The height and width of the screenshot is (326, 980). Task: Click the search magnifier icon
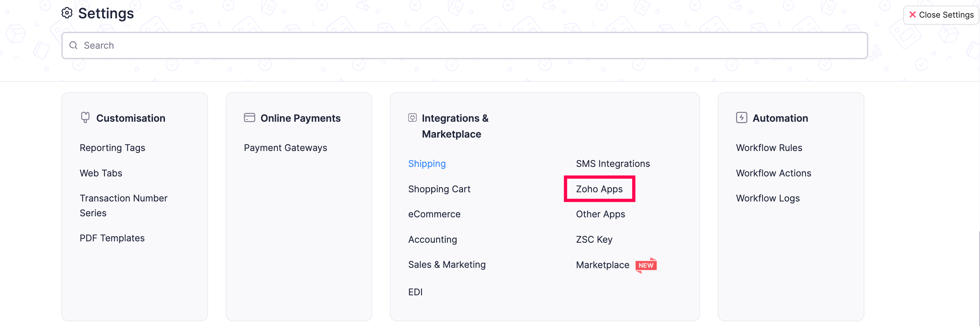coord(73,45)
